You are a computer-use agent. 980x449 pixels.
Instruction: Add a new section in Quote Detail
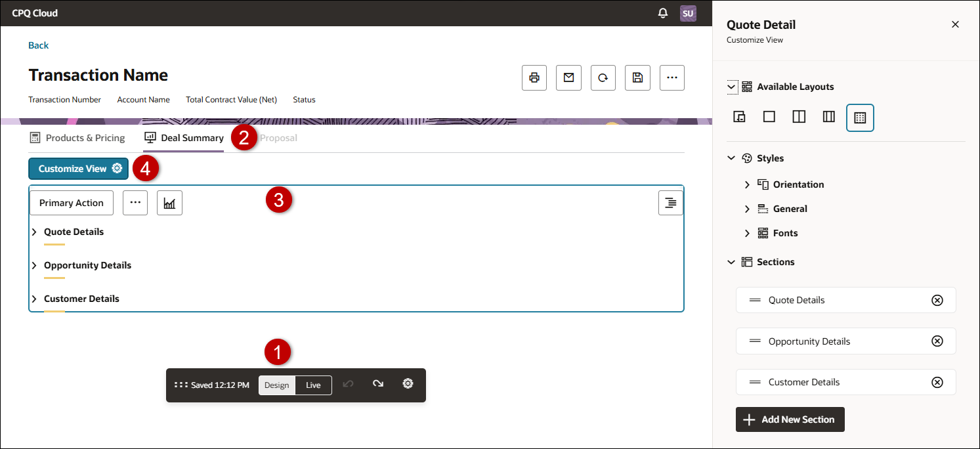790,419
